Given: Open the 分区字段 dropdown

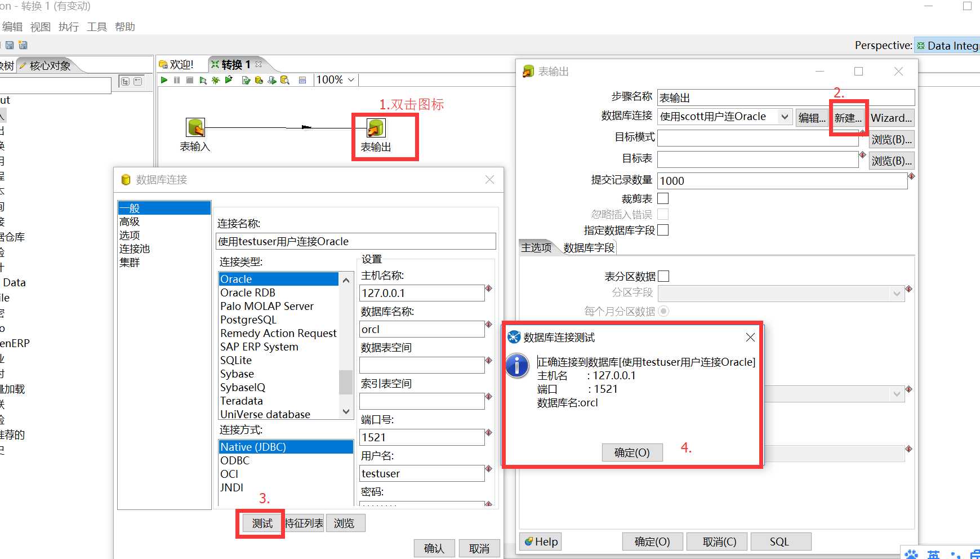Looking at the screenshot, I should [897, 294].
